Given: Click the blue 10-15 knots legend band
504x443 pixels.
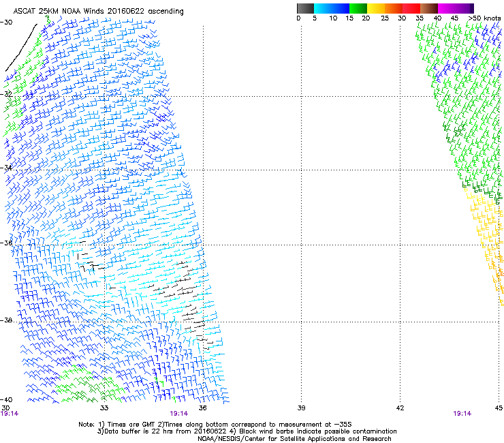Looking at the screenshot, I should 341,8.
